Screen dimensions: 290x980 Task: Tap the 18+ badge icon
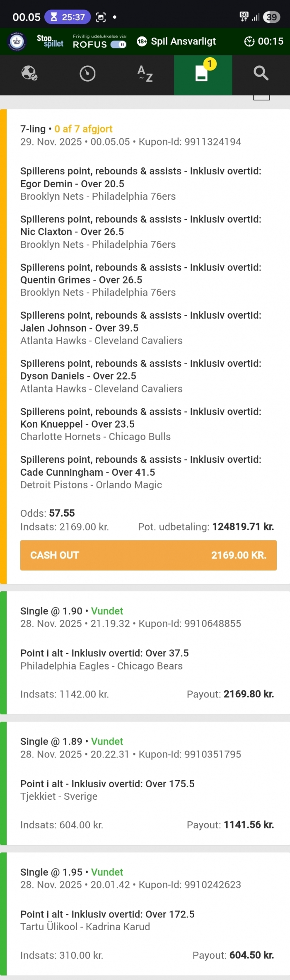point(142,41)
